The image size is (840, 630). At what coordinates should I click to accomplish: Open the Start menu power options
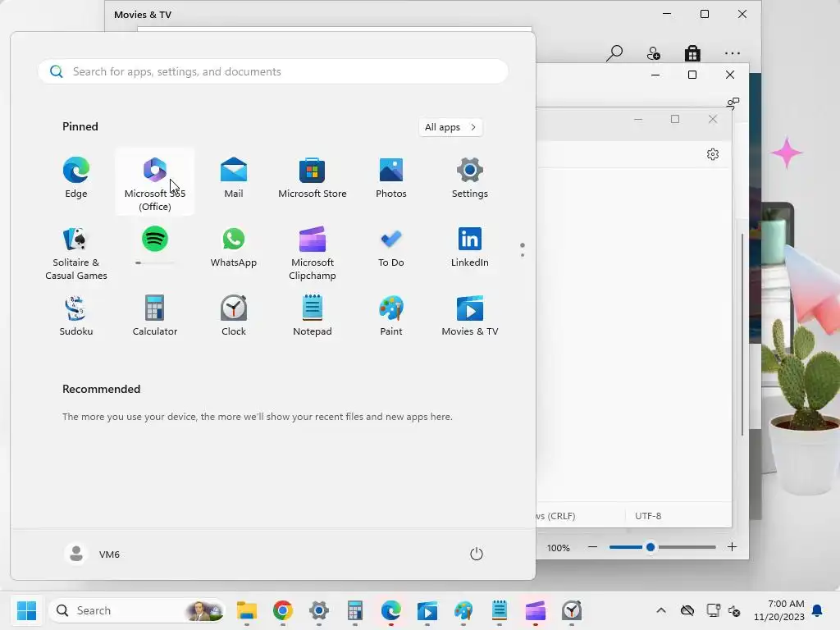coord(477,554)
